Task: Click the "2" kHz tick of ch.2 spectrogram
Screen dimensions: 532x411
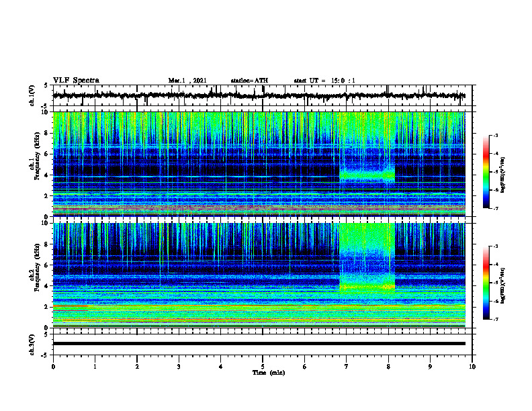Action: [47, 307]
